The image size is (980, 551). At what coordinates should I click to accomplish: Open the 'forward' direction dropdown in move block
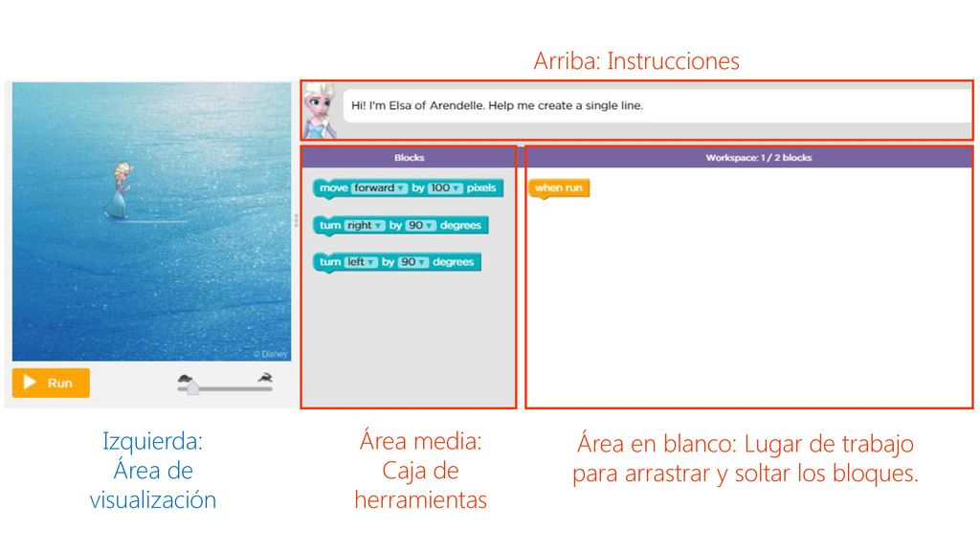(379, 188)
